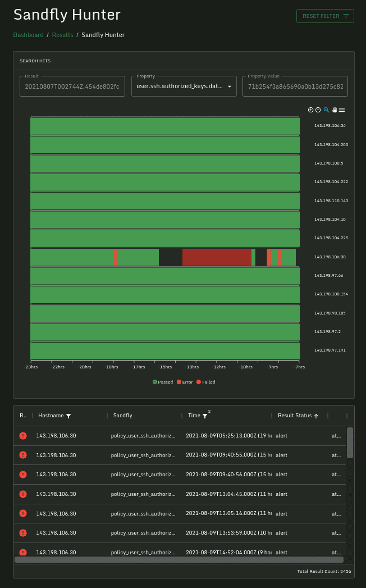Click alert icon for 09:40:55 result row
366x588 pixels.
(x=23, y=455)
